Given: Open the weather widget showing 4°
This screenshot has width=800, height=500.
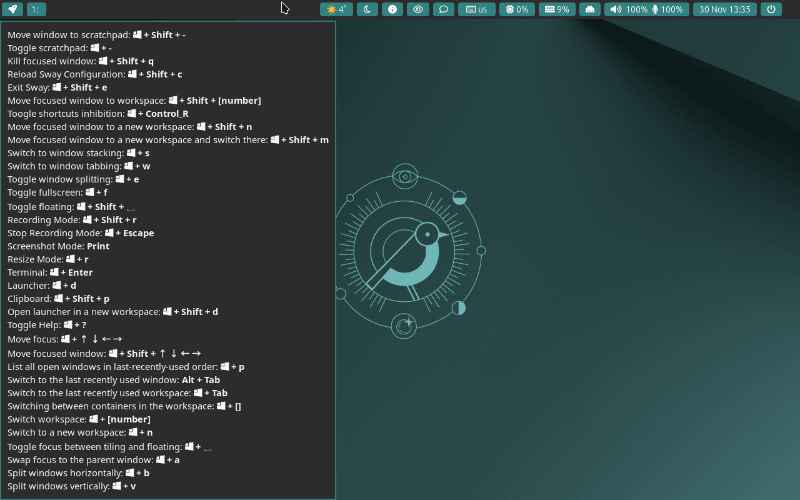Looking at the screenshot, I should point(336,9).
